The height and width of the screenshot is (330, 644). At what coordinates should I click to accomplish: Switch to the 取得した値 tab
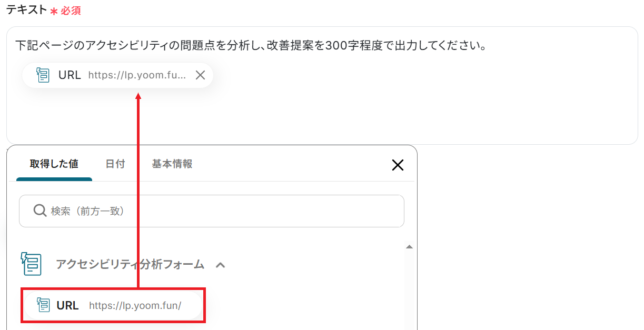[54, 164]
